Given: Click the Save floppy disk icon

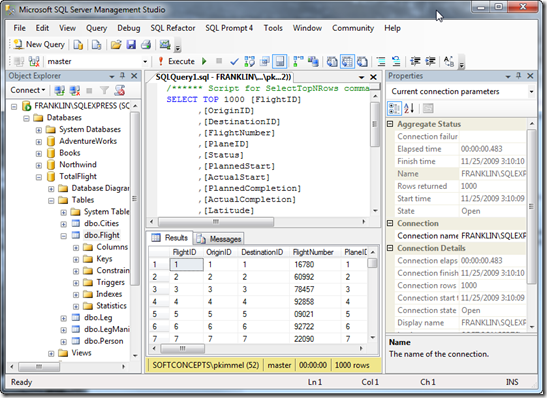Looking at the screenshot, I should click(x=131, y=45).
